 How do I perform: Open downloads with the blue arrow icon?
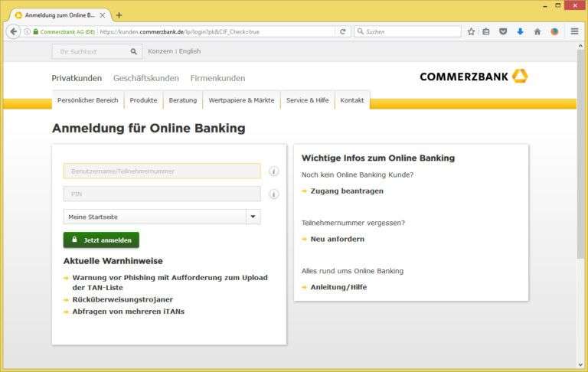click(520, 31)
